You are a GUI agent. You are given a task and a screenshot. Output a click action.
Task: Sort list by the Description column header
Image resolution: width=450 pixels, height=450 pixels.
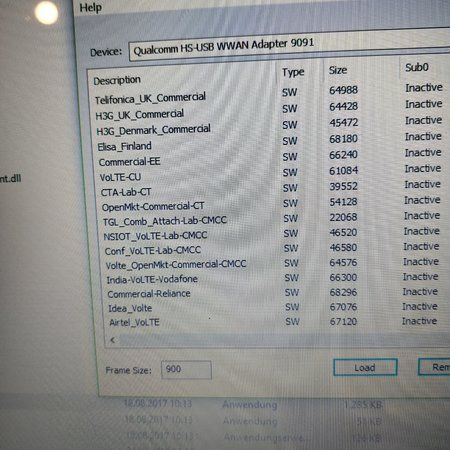point(117,80)
